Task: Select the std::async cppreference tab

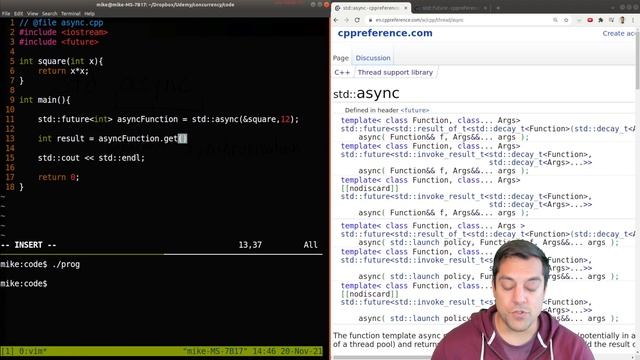Action: (371, 8)
